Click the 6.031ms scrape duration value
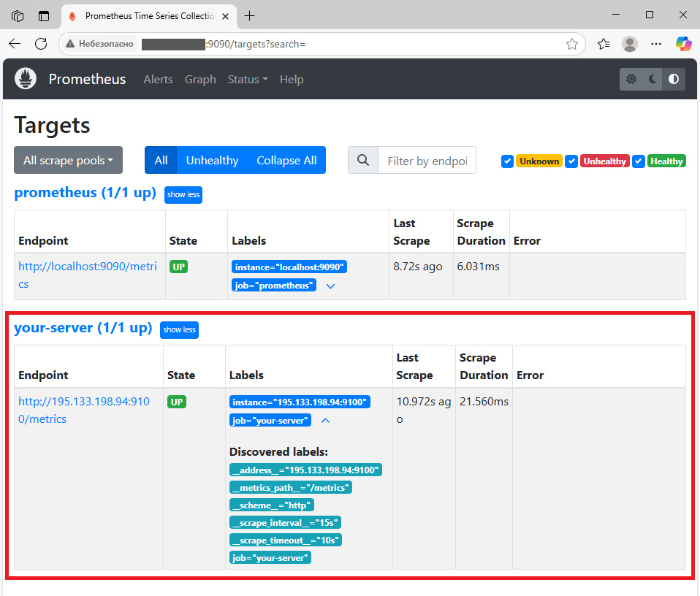Screen dimensions: 700x596 478,267
